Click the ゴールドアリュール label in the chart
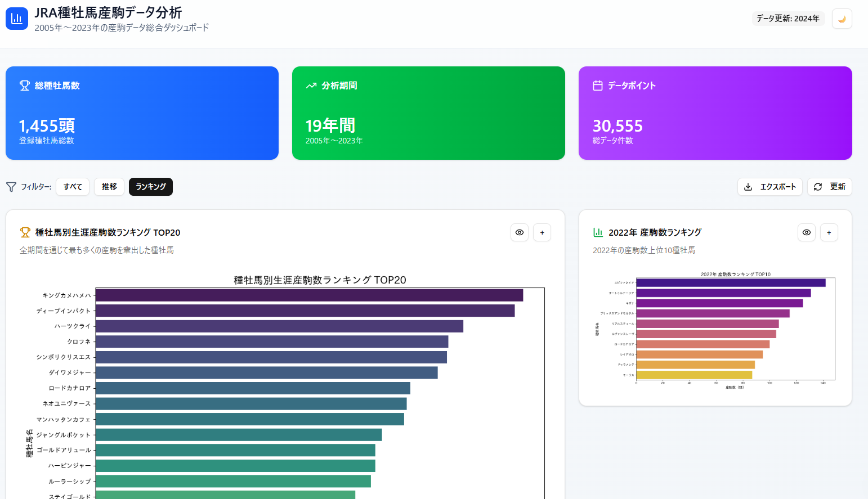Screen dimensions: 868x499 64,450
